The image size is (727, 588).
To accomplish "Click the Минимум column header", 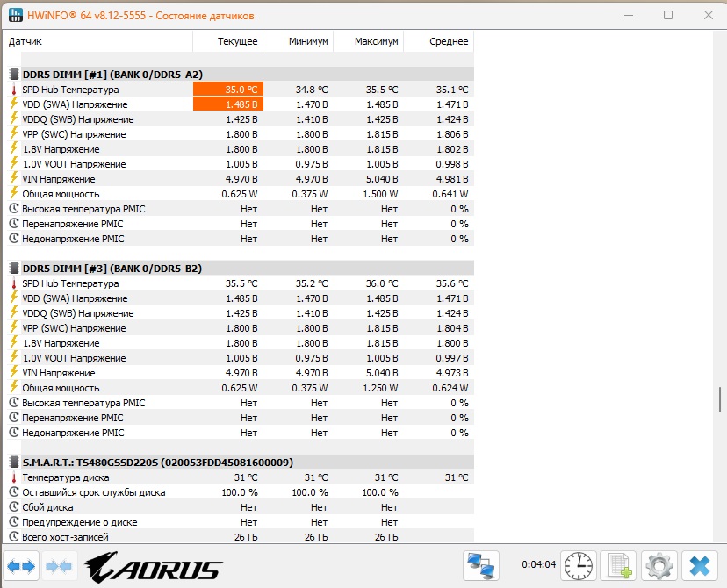I will click(x=299, y=41).
